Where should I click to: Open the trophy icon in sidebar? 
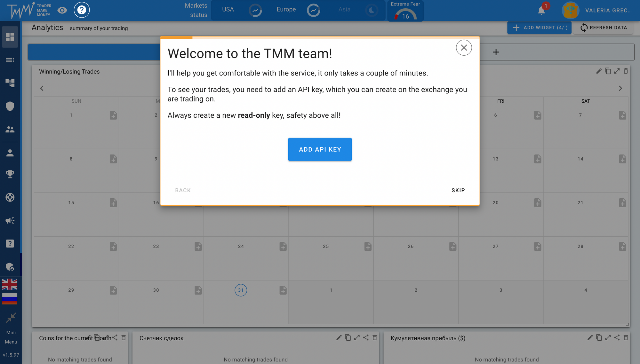[10, 174]
